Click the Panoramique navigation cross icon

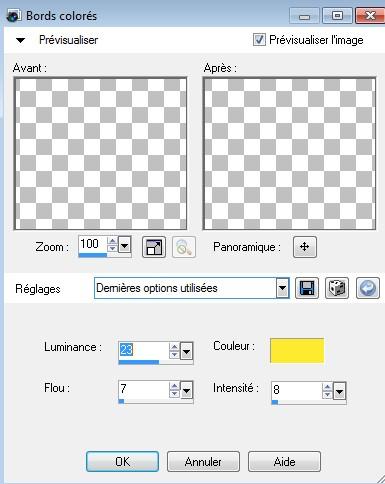pyautogui.click(x=305, y=247)
